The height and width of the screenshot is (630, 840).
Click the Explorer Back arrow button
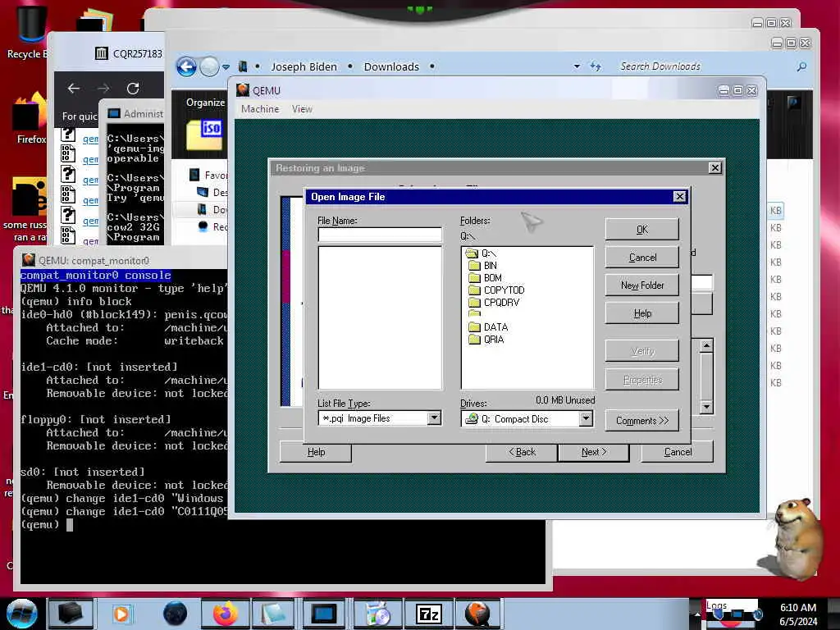(186, 67)
